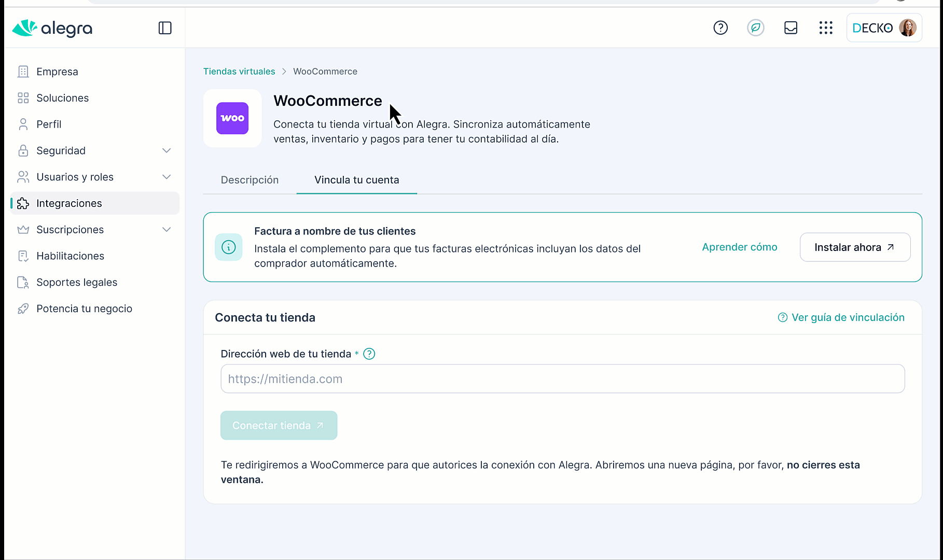
Task: Click the Aprender cómo link
Action: point(740,247)
